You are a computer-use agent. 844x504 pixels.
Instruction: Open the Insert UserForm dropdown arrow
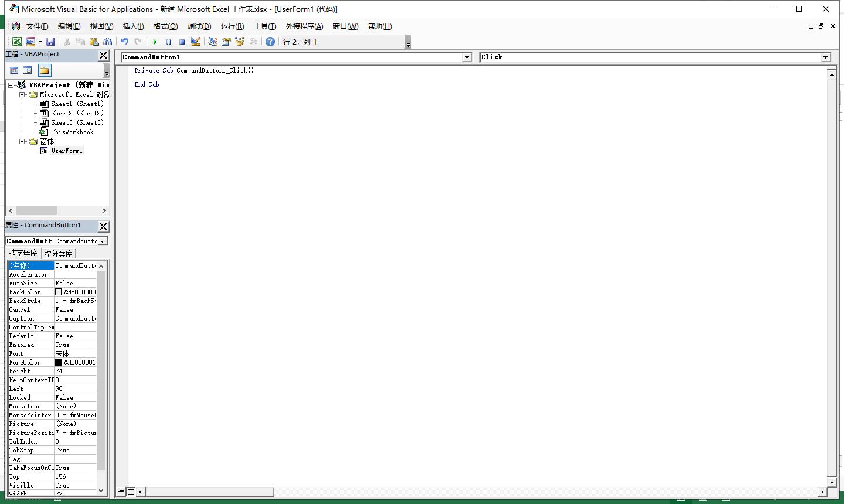pos(40,42)
